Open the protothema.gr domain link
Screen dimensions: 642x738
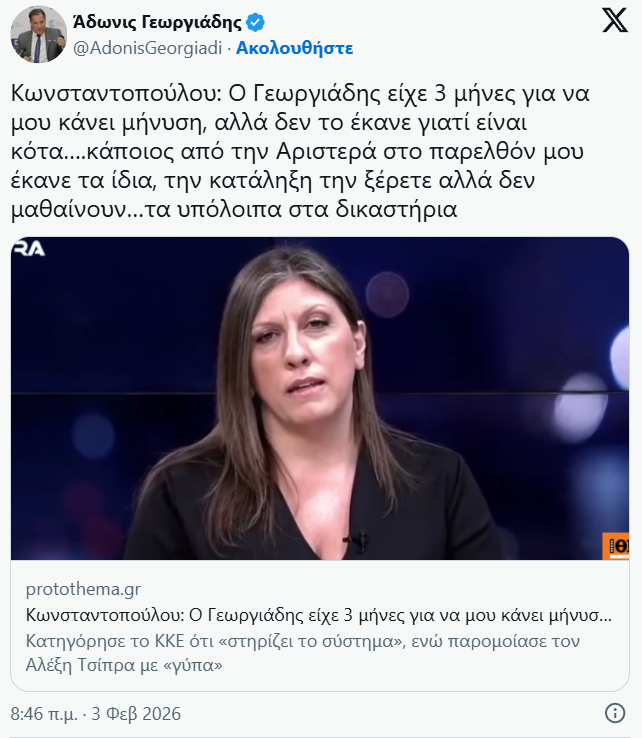point(83,589)
